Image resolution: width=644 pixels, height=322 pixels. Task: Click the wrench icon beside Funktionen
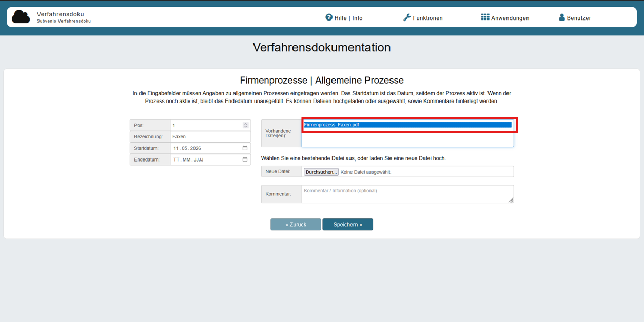click(x=407, y=17)
